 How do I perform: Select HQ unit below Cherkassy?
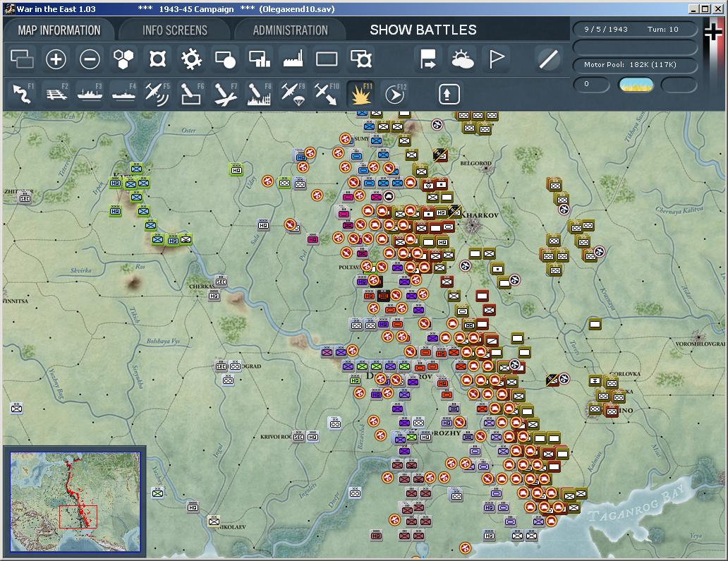(214, 296)
